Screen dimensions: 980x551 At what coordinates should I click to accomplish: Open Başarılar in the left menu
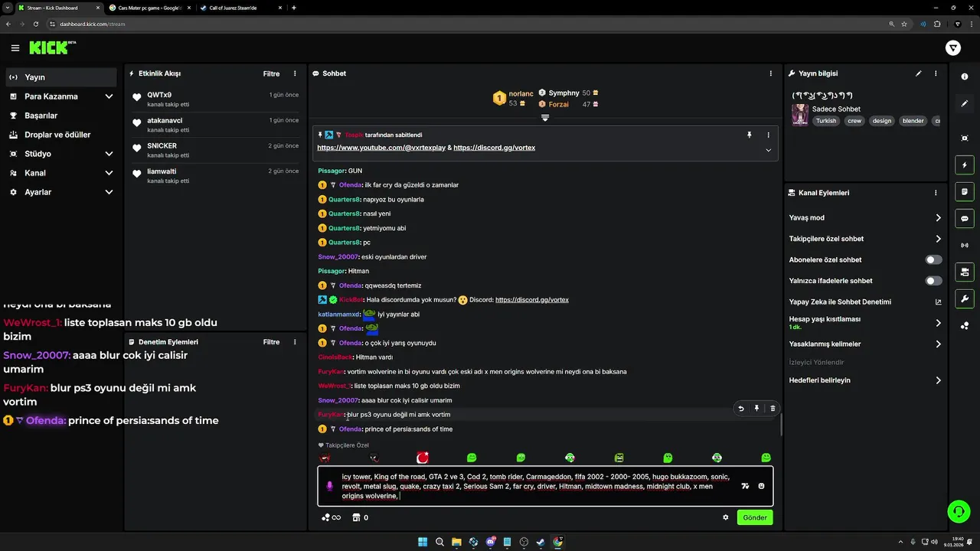tap(61, 116)
